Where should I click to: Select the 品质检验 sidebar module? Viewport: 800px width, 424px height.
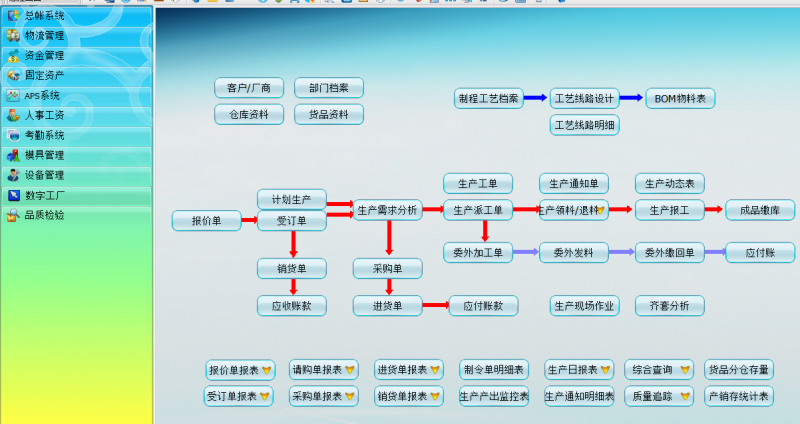point(45,215)
